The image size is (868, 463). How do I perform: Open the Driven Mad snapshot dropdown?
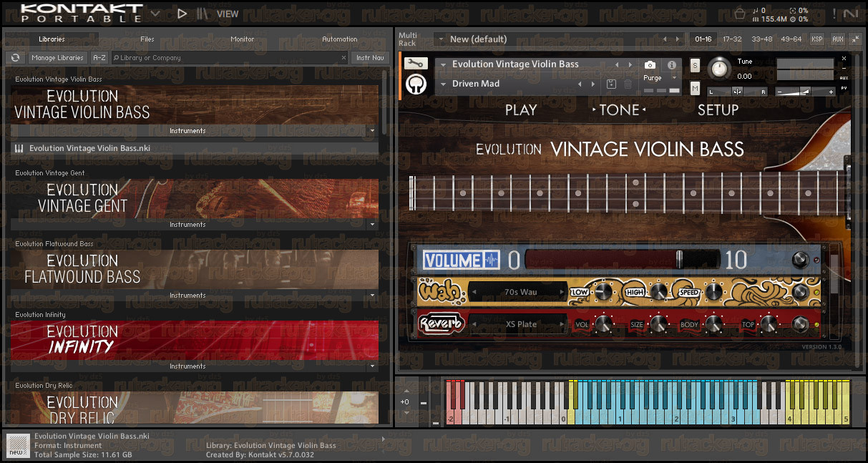point(444,84)
